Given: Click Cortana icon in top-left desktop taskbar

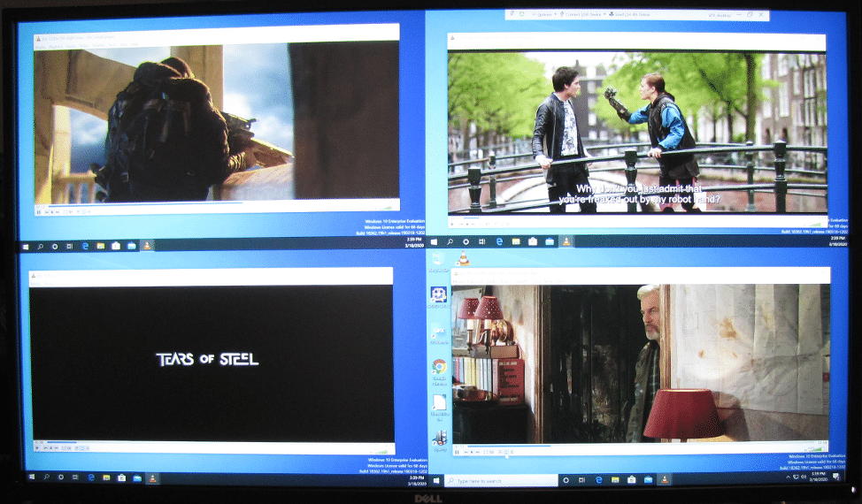Looking at the screenshot, I should pos(54,247).
